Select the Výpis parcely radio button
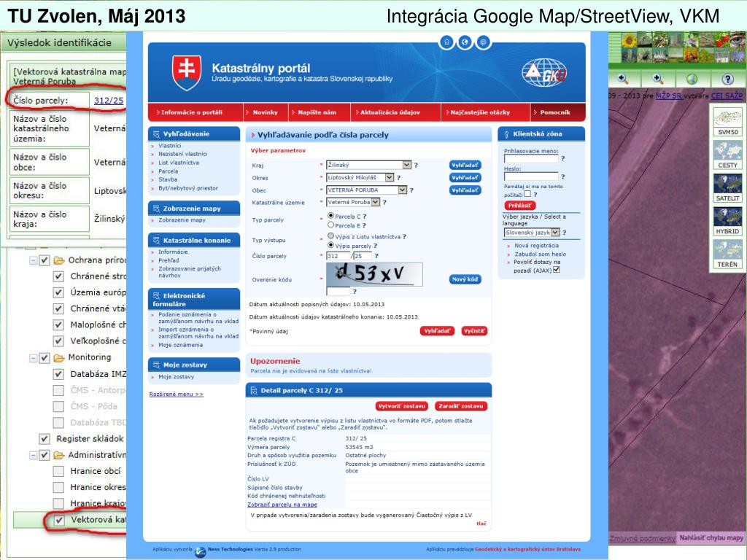The height and width of the screenshot is (560, 747). pyautogui.click(x=330, y=245)
